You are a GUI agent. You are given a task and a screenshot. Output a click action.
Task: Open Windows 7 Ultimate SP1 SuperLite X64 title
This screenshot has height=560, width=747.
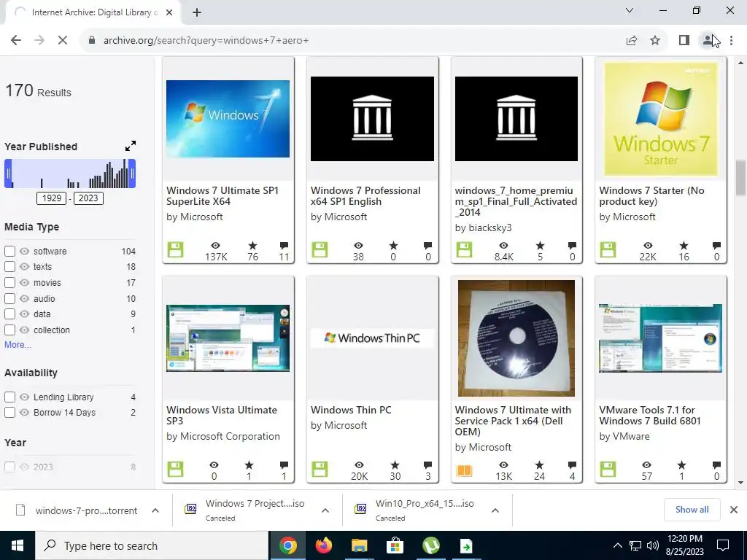click(x=222, y=195)
